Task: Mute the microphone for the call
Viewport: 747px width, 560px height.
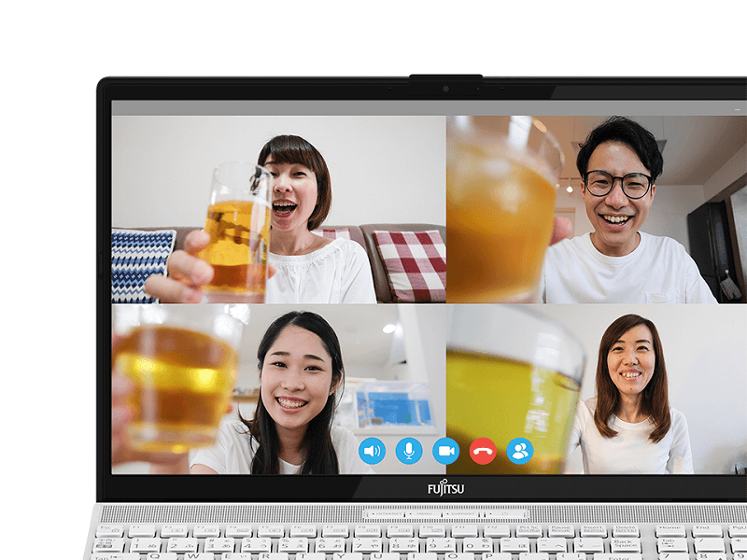Action: 411,451
